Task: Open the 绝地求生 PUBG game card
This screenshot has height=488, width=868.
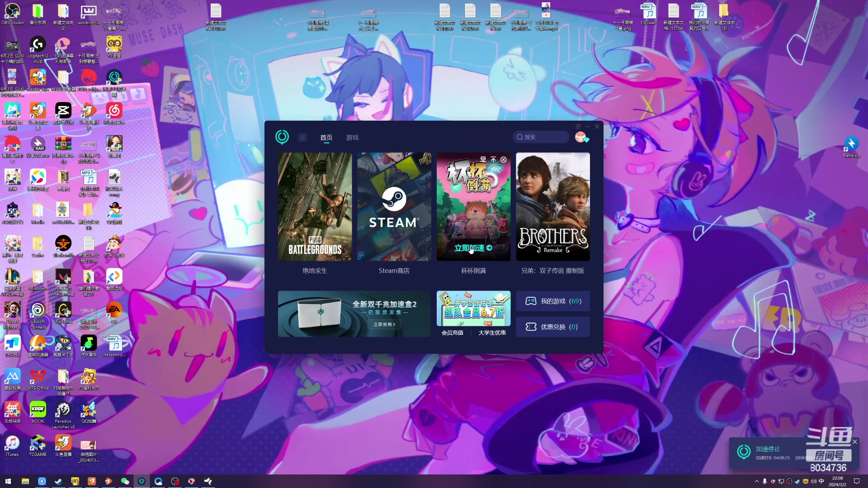Action: coord(315,206)
